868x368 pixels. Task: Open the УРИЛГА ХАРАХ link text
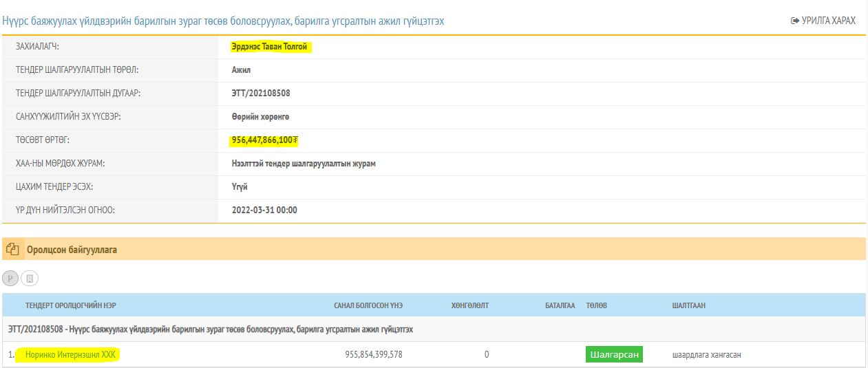tap(828, 21)
